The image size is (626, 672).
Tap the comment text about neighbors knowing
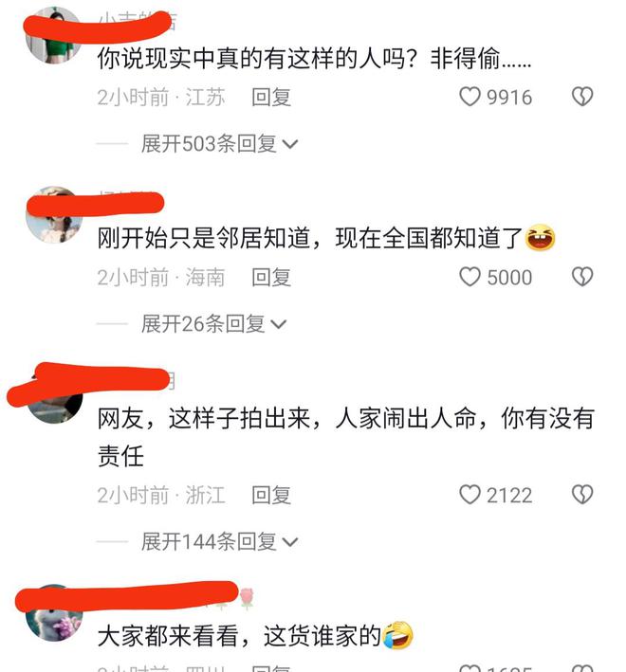coord(326,238)
